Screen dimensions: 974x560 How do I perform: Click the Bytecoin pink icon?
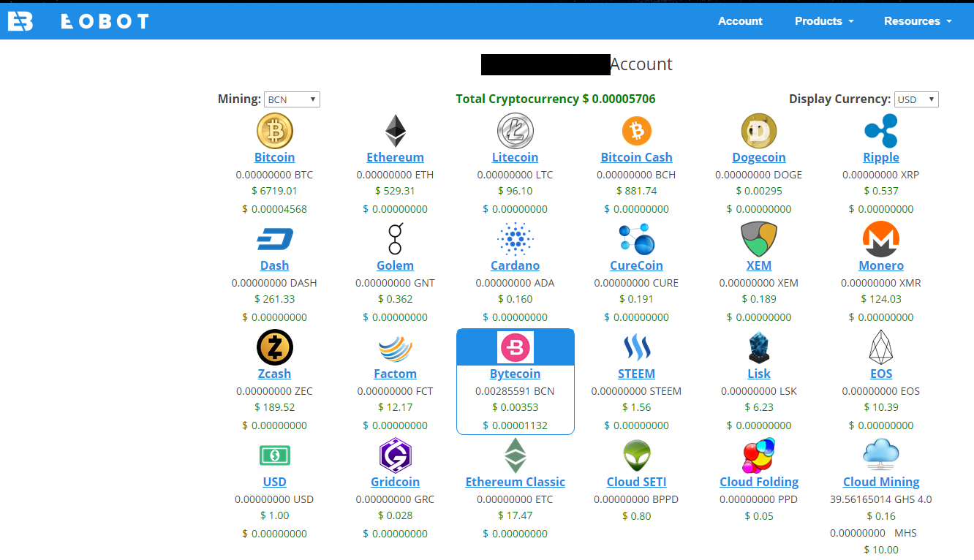click(516, 347)
